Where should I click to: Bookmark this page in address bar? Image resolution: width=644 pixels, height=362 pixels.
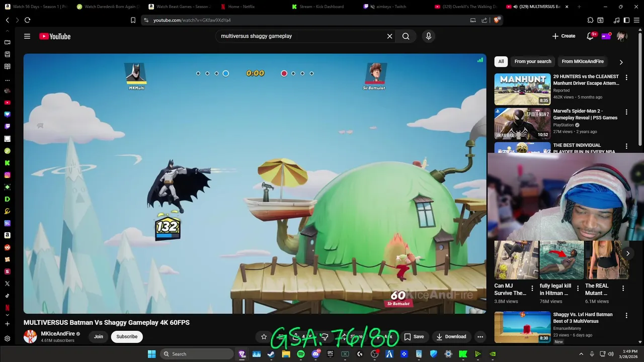[133, 20]
